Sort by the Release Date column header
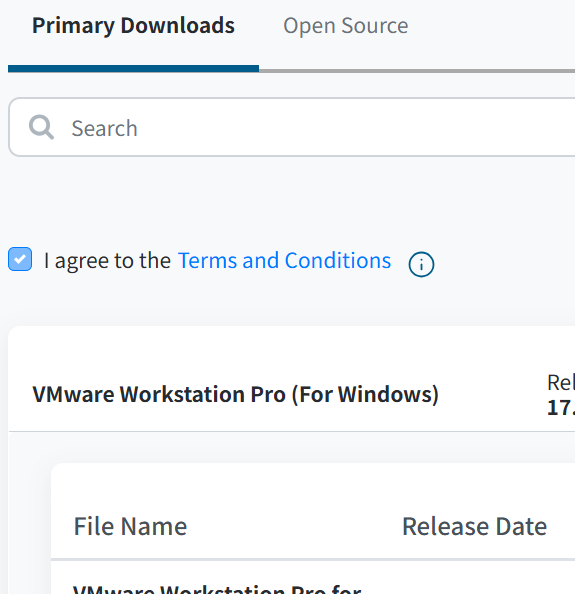Image resolution: width=575 pixels, height=594 pixels. (x=474, y=526)
